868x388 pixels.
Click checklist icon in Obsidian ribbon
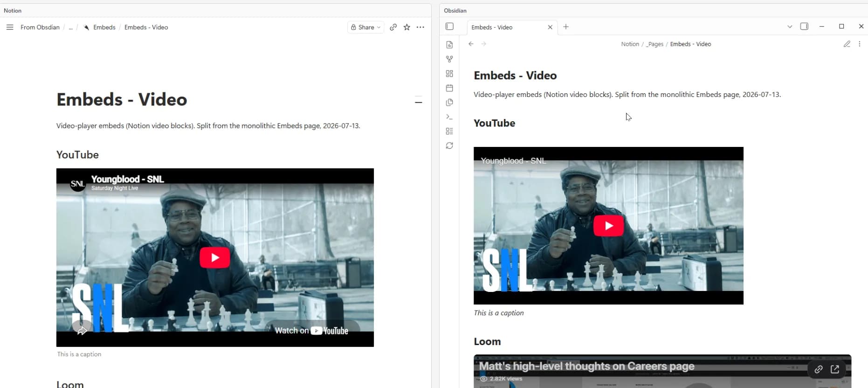449,132
